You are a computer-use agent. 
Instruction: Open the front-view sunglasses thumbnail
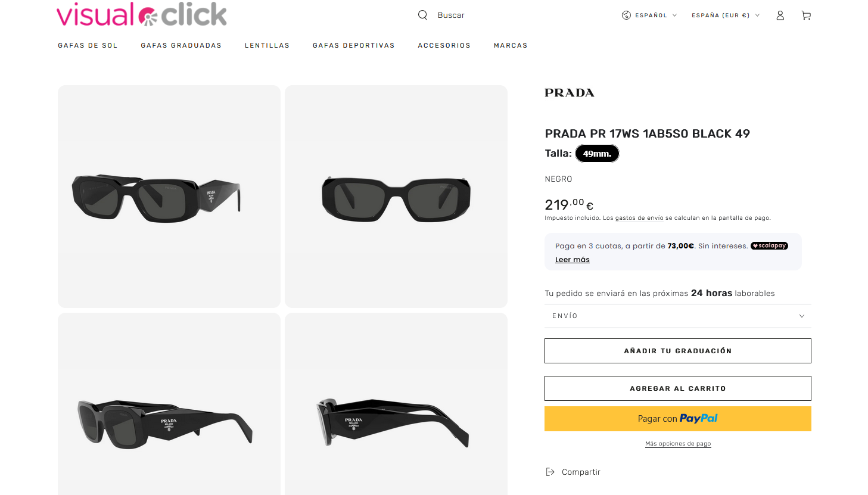396,197
